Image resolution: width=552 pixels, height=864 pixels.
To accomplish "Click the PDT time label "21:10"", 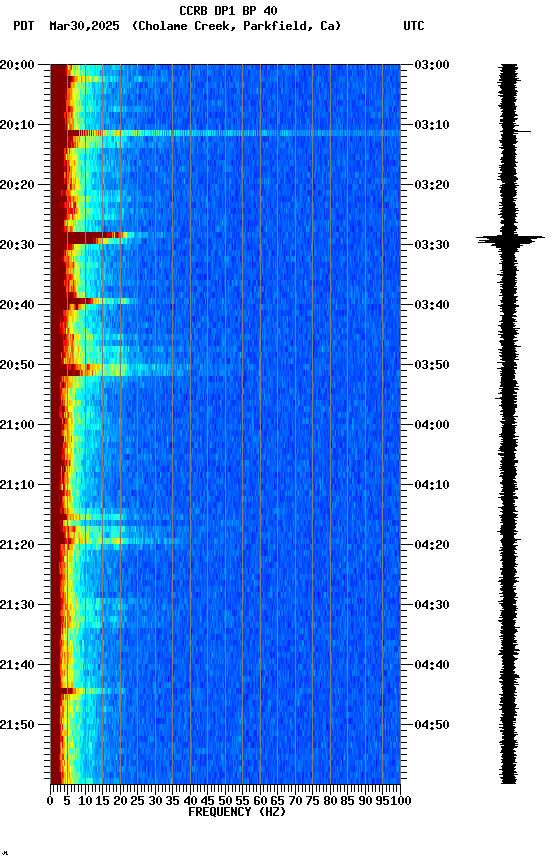I will [x=17, y=485].
